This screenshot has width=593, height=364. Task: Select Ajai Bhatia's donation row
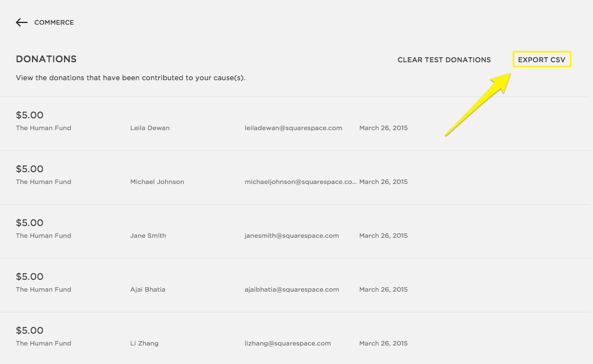[147, 289]
